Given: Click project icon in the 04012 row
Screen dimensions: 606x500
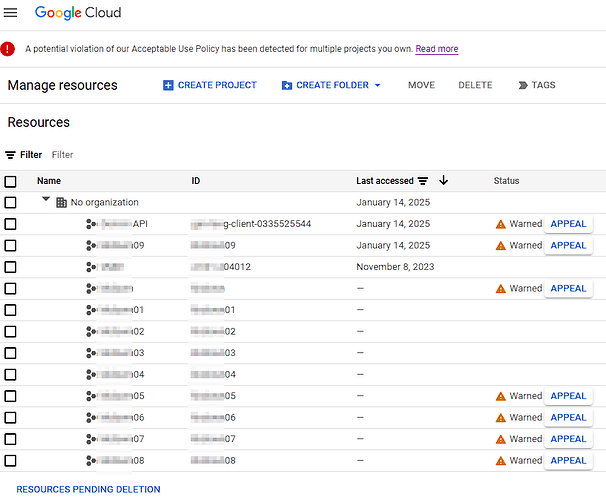Looking at the screenshot, I should coord(91,267).
